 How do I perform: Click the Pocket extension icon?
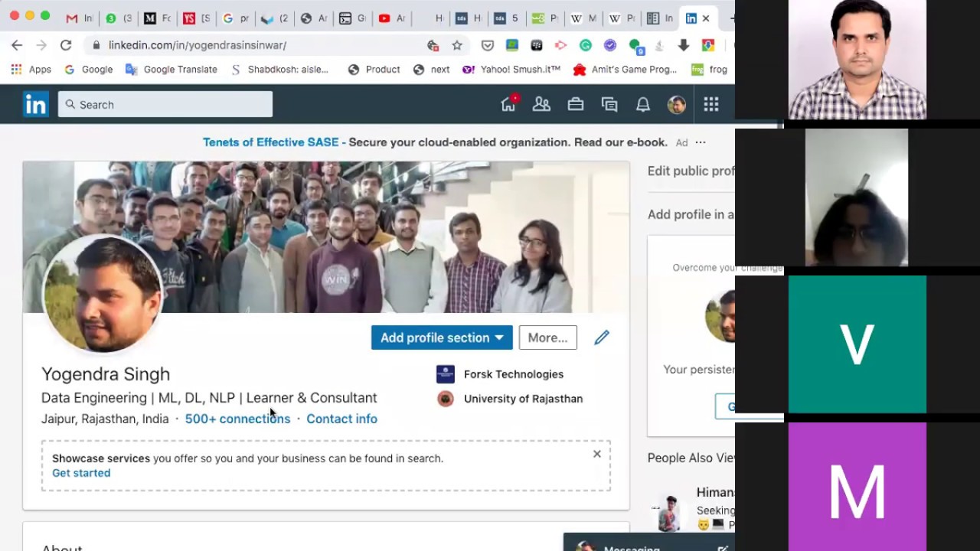488,45
